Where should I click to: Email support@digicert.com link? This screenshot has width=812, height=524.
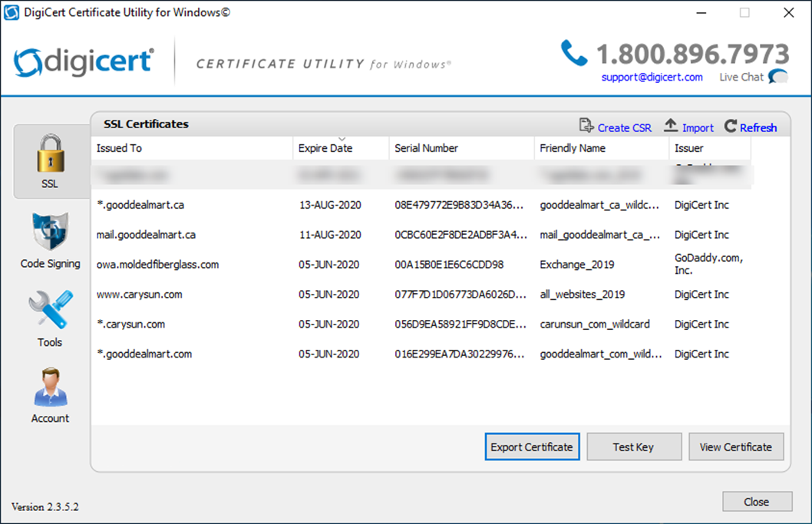click(x=652, y=77)
